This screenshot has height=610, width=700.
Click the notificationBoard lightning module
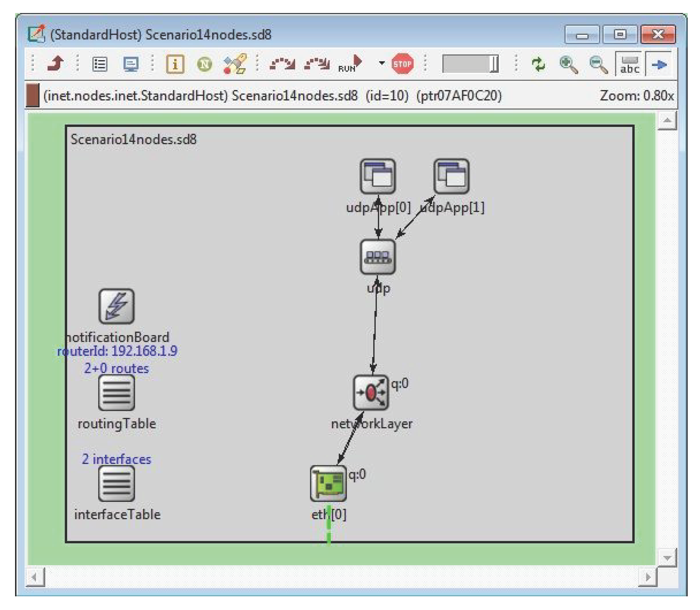(x=116, y=306)
